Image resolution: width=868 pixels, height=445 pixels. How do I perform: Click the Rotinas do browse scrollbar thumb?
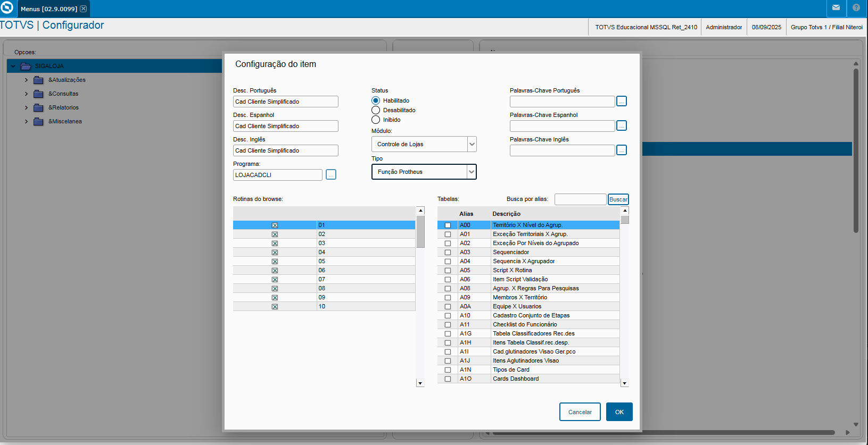[x=420, y=231]
